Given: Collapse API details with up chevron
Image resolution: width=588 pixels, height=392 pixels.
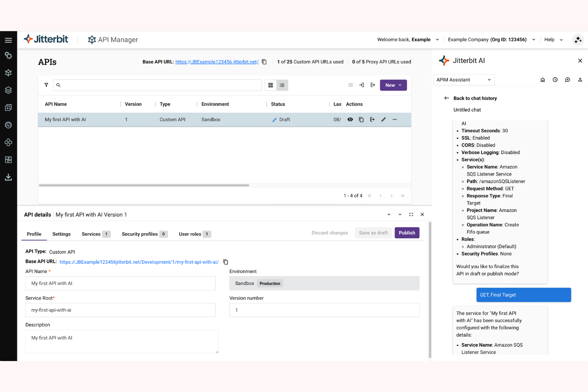Looking at the screenshot, I should click(389, 214).
